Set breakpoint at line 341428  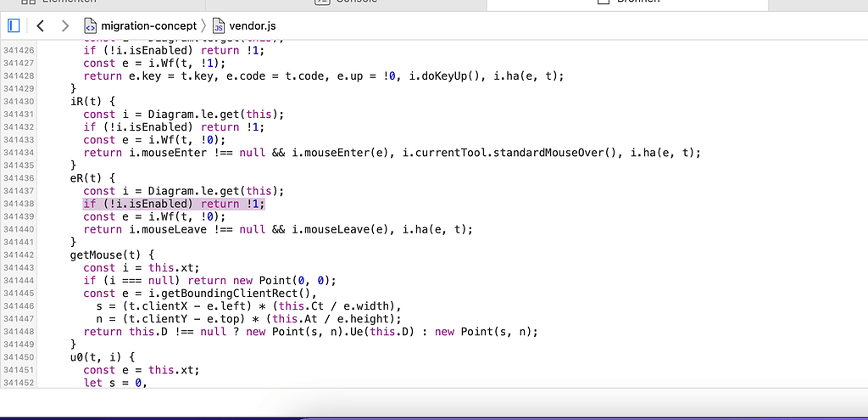pos(19,76)
